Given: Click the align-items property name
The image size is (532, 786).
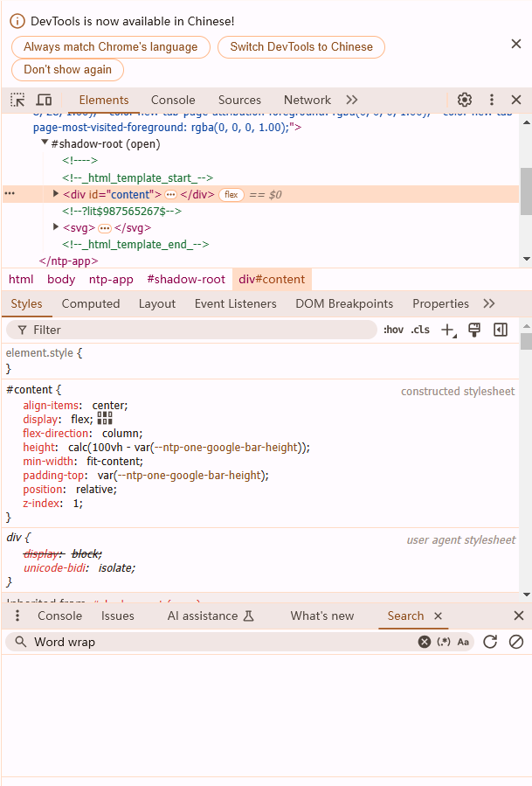Looking at the screenshot, I should (51, 405).
